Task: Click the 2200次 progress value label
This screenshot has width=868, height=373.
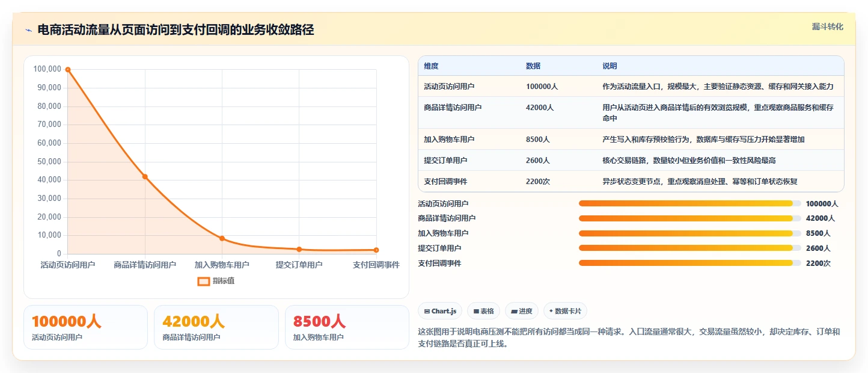Action: tap(818, 264)
